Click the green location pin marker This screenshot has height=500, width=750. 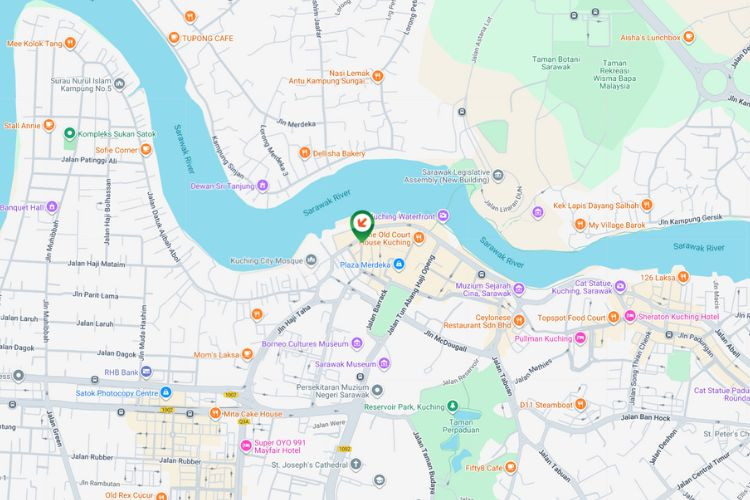[x=362, y=225]
